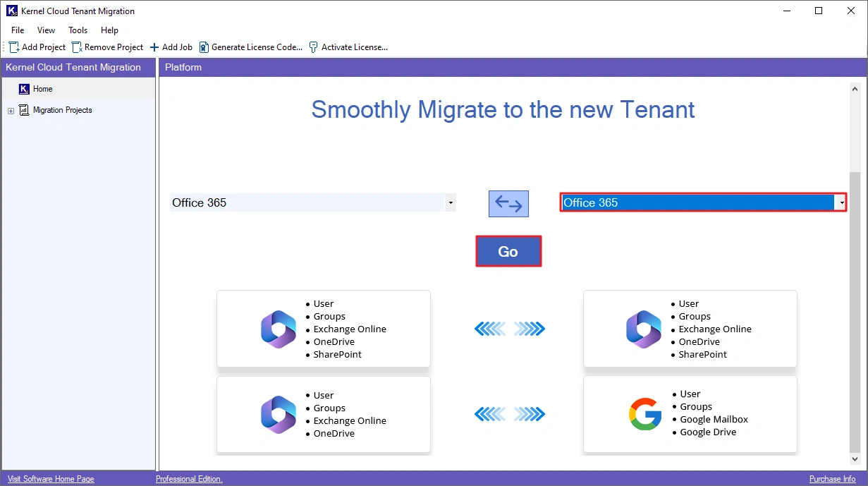Screen dimensions: 868x486
Task: Click the Remove Project toolbar icon
Action: 77,47
